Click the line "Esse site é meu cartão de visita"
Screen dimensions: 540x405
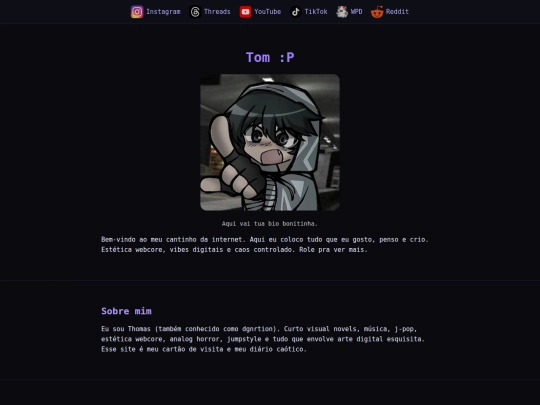coord(204,349)
